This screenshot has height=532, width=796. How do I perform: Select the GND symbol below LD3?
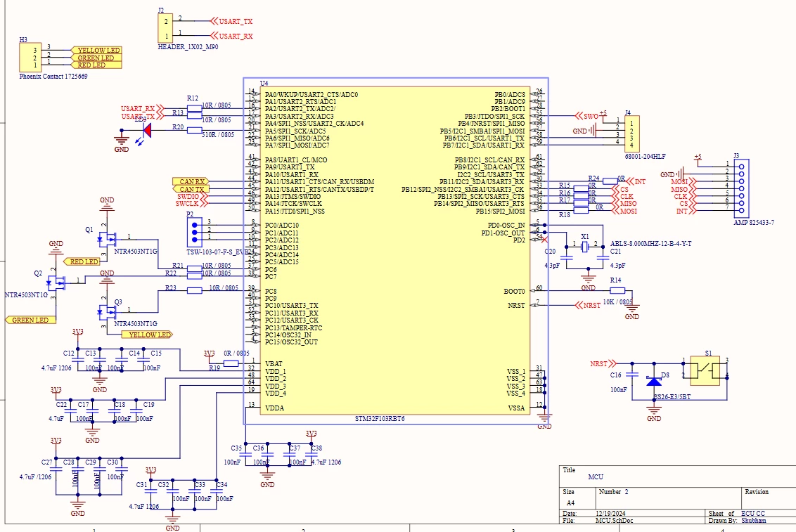[122, 141]
